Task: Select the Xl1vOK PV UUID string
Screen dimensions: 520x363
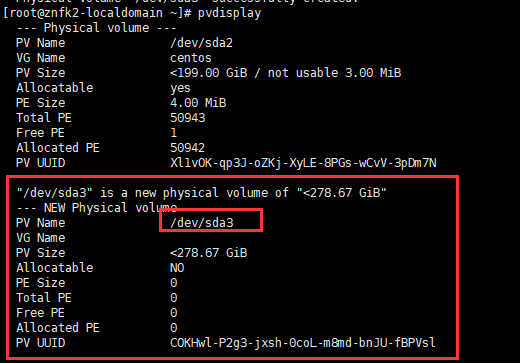Action: point(303,163)
